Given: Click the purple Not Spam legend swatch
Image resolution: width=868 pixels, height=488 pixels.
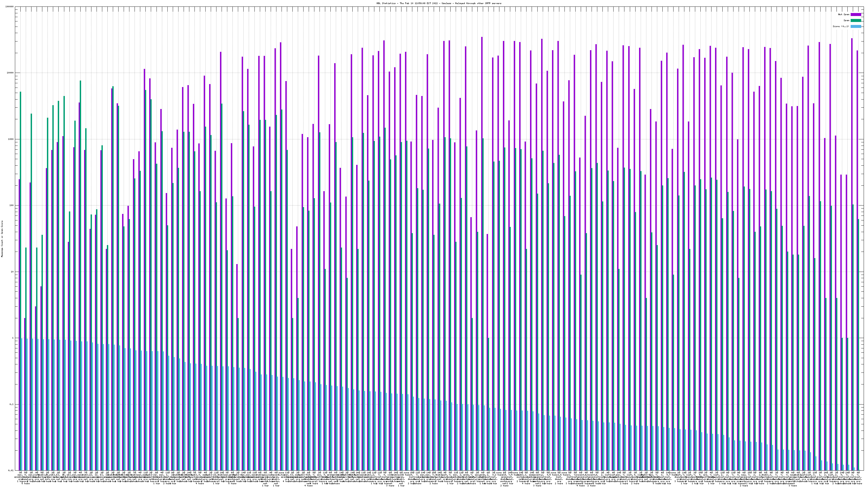Looking at the screenshot, I should (x=856, y=14).
